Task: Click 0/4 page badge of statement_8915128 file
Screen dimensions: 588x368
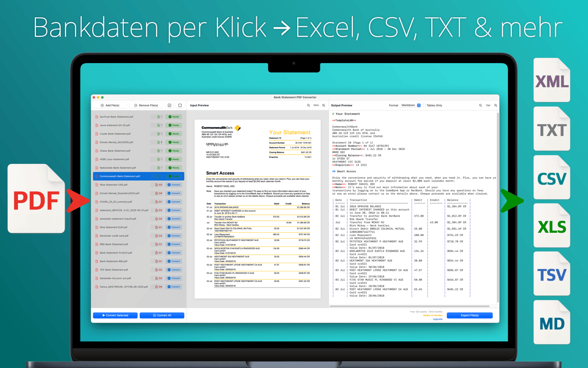Action: click(x=157, y=210)
